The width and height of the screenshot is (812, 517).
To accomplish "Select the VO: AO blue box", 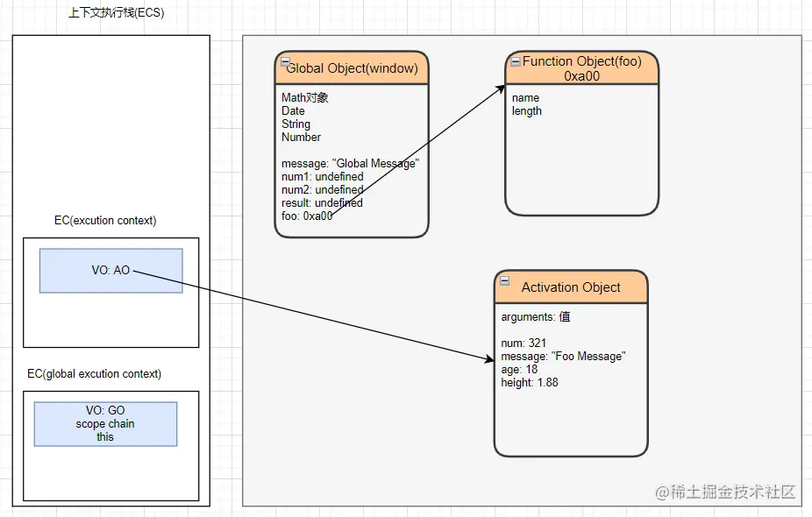I will tap(110, 271).
